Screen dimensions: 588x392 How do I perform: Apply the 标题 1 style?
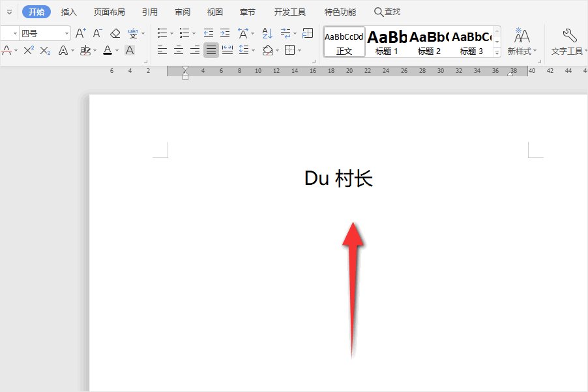pyautogui.click(x=387, y=41)
